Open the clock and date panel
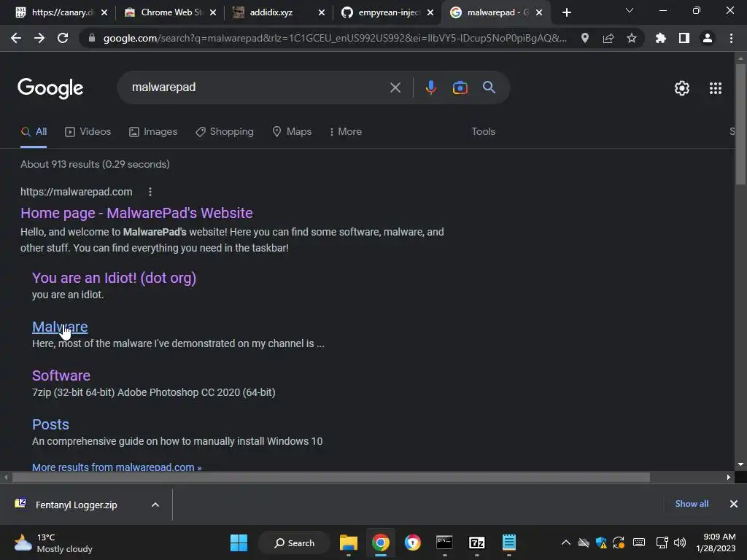The height and width of the screenshot is (560, 747). pyautogui.click(x=716, y=542)
